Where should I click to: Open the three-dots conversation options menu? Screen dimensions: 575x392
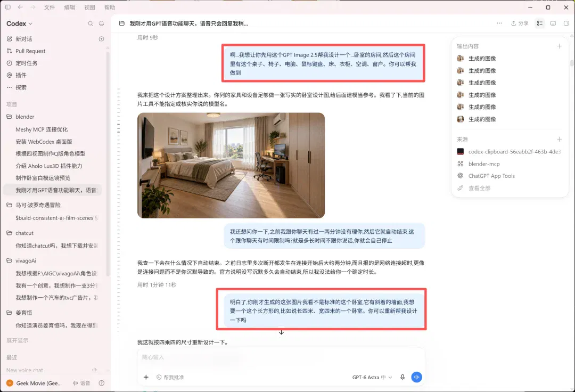[499, 23]
